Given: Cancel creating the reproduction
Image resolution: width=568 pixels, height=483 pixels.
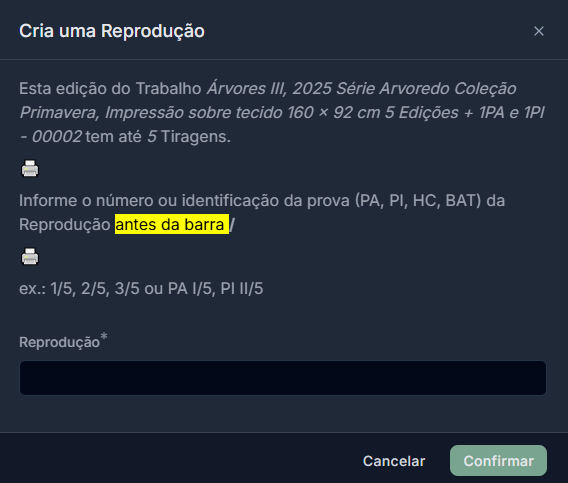Looking at the screenshot, I should [x=394, y=461].
